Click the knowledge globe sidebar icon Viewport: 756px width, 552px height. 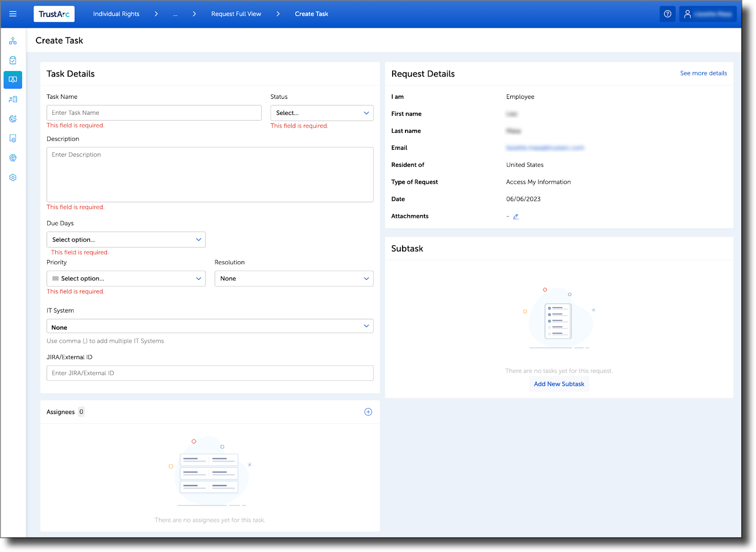[x=13, y=157]
